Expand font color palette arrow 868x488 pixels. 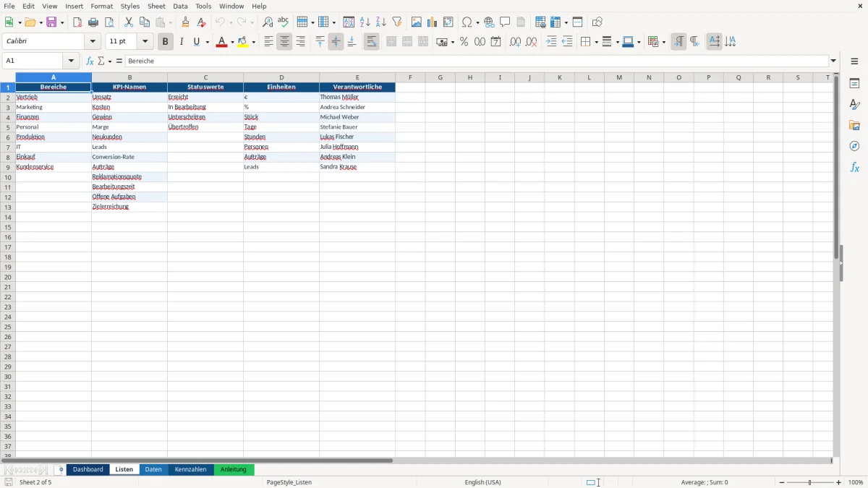pos(233,42)
